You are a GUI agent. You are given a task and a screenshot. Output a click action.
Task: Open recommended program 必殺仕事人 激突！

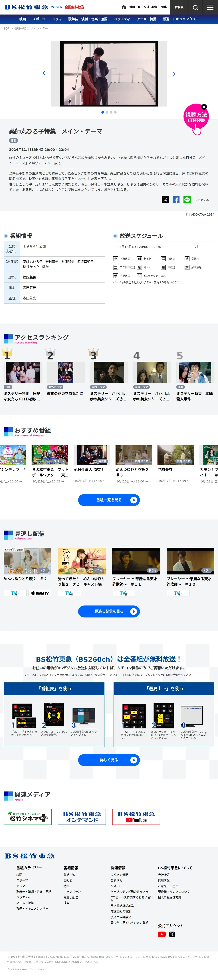tap(92, 455)
